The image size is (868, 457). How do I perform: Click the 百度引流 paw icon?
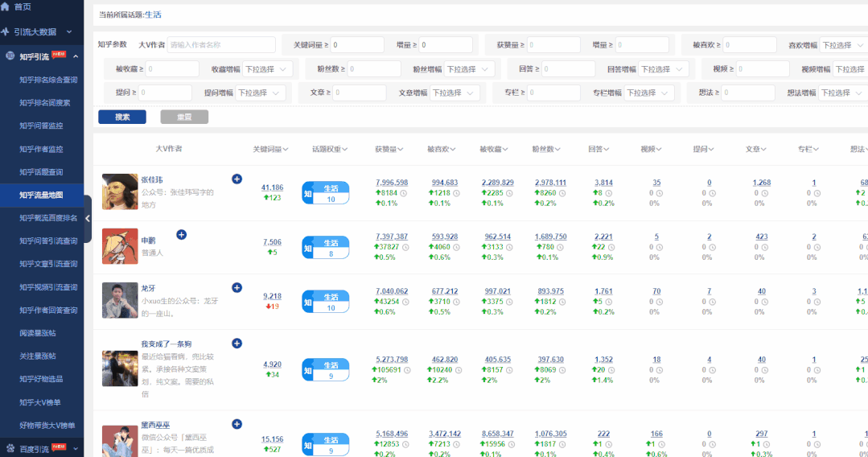pos(10,448)
